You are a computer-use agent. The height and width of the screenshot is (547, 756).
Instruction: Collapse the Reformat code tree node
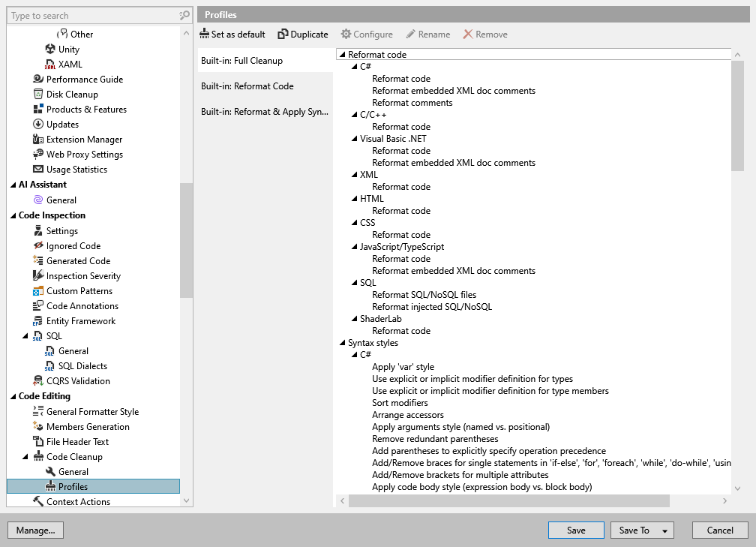(343, 54)
